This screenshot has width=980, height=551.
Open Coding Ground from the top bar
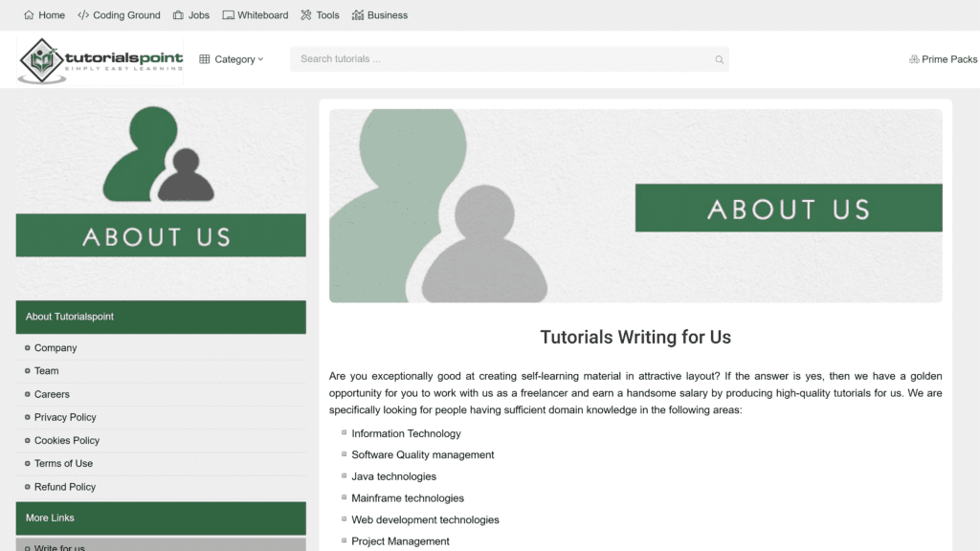pyautogui.click(x=126, y=15)
